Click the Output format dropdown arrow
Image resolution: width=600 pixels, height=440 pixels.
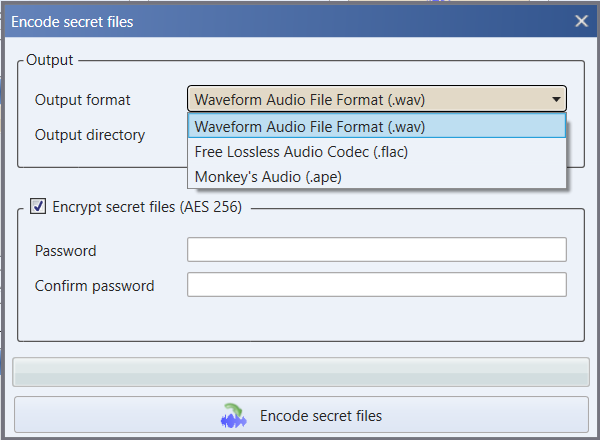point(555,99)
